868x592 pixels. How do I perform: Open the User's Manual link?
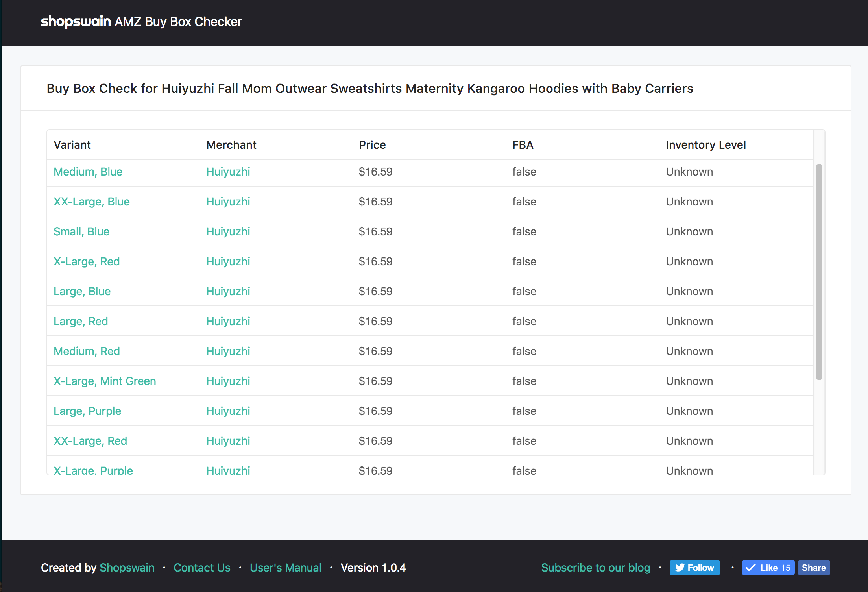[x=286, y=568]
